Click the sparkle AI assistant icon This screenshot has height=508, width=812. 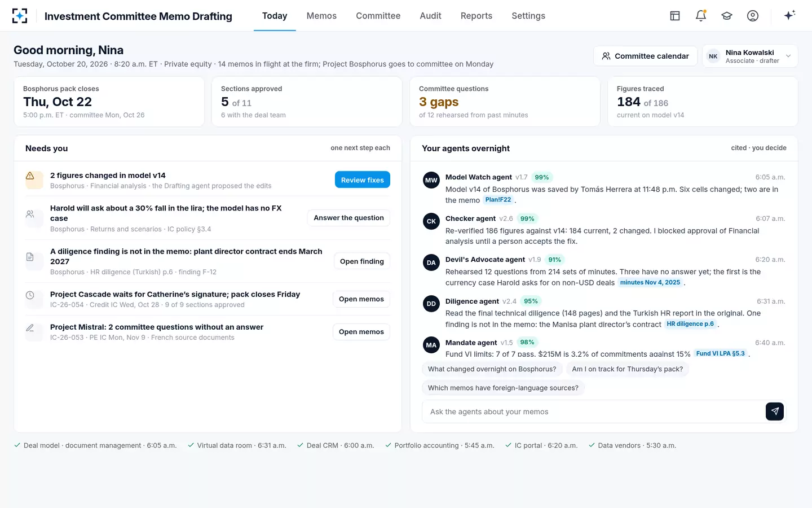(789, 15)
